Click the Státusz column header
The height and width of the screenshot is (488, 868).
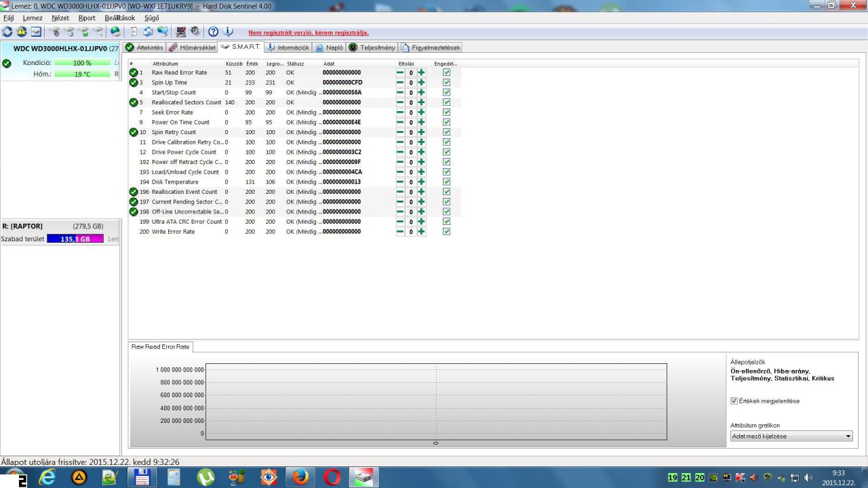tap(295, 64)
